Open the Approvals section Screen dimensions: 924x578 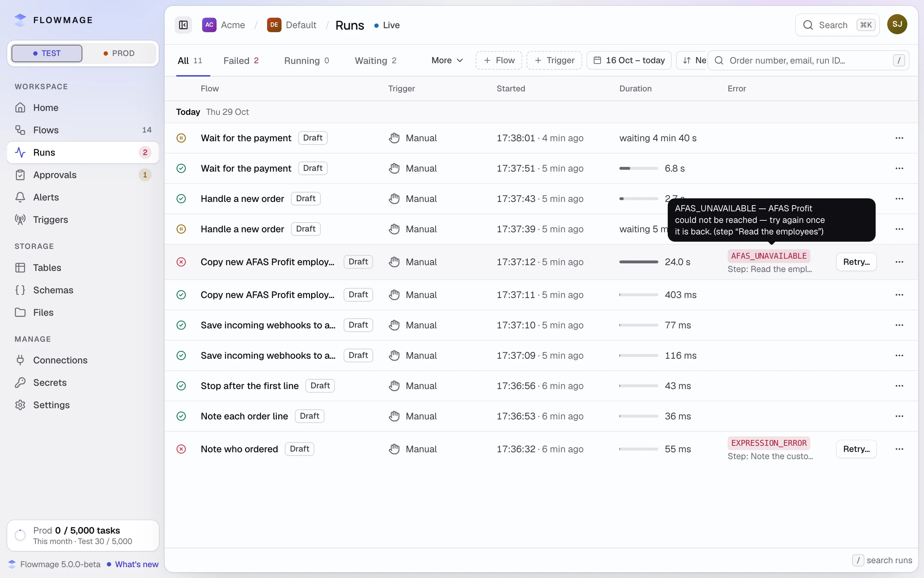coord(83,175)
